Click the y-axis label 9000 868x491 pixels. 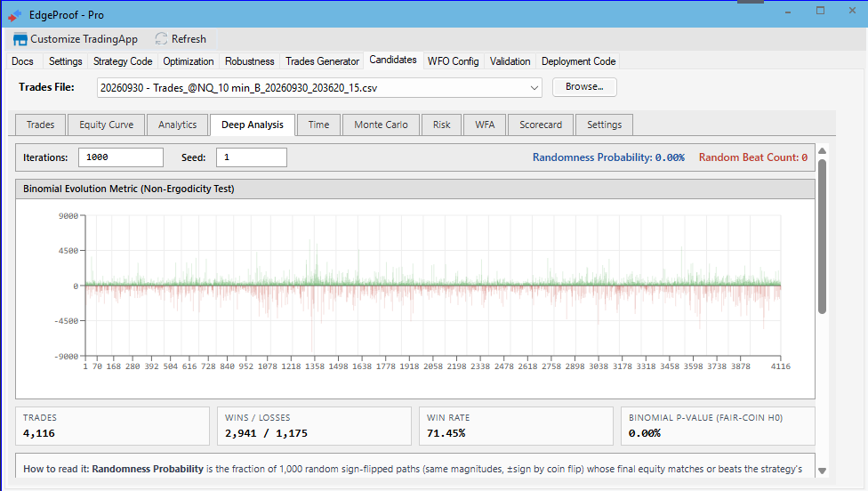click(68, 216)
